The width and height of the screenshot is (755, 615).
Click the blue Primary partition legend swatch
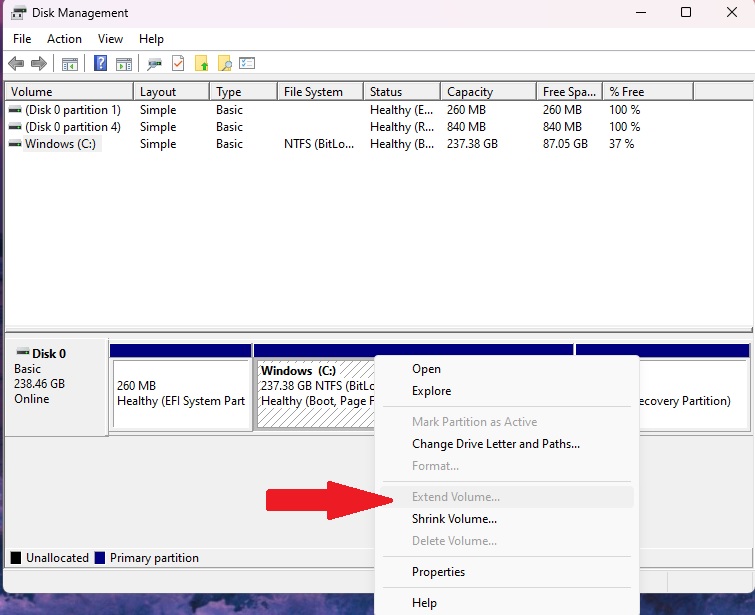[x=100, y=558]
